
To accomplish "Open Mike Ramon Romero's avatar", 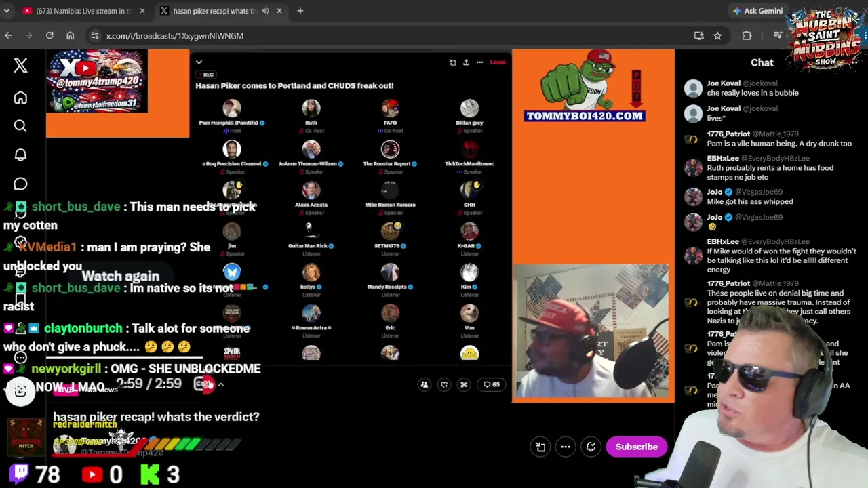I will click(390, 190).
